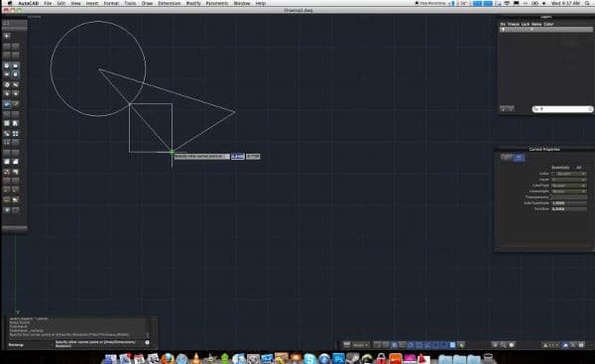Click the crosshair icon atop the tool palette
Screen dimensions: 595x364
click(7, 36)
